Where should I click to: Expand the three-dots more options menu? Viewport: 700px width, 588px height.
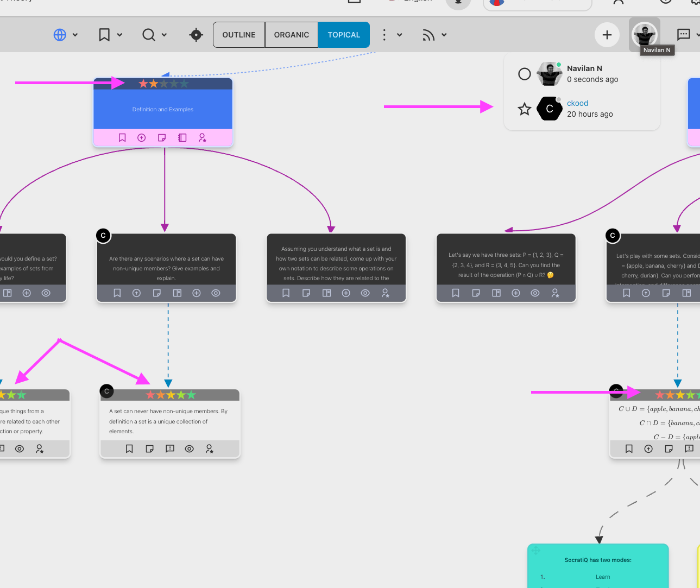click(391, 35)
